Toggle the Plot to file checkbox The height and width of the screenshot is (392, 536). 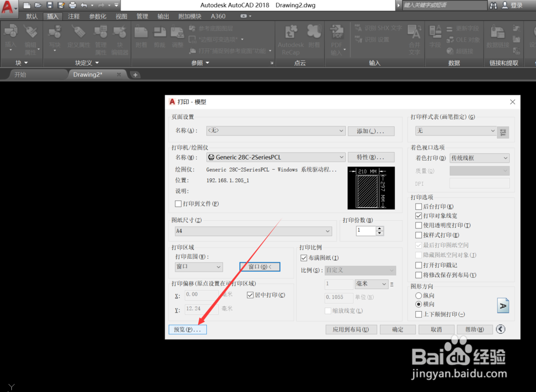pos(178,204)
